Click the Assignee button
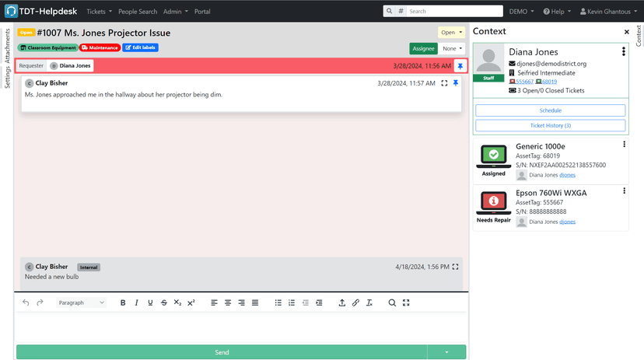 pyautogui.click(x=423, y=48)
